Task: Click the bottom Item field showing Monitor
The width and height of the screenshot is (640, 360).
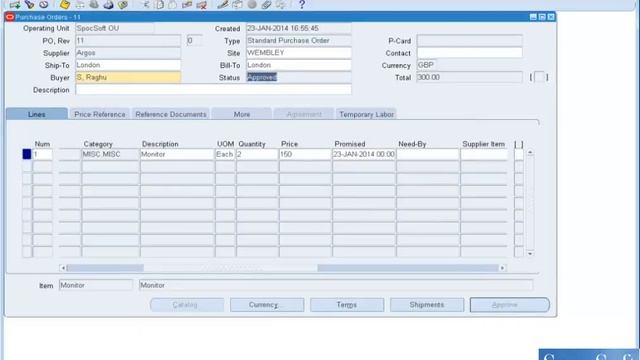Action: tap(96, 285)
